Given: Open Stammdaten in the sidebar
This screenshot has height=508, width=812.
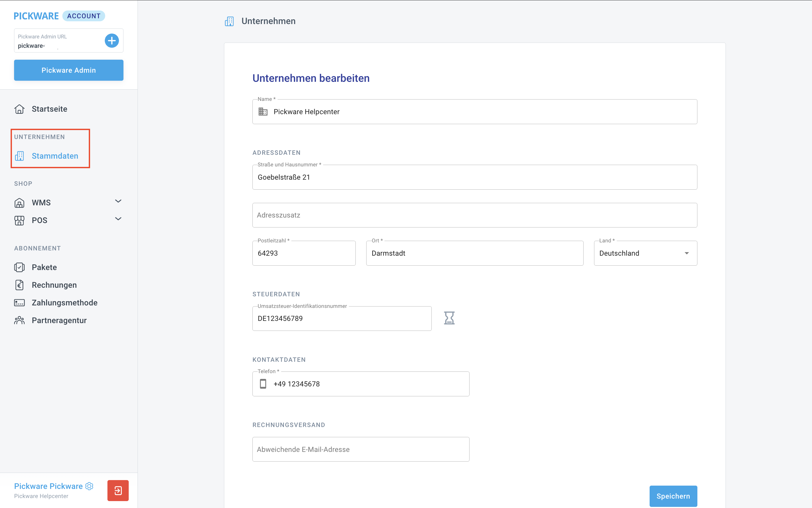Looking at the screenshot, I should pyautogui.click(x=55, y=156).
